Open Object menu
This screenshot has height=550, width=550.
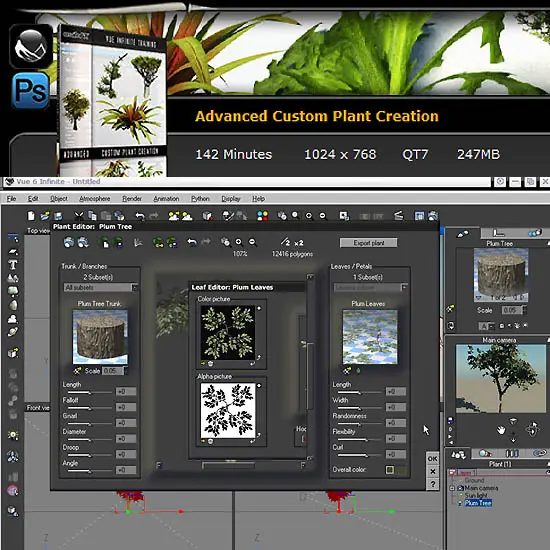(59, 199)
